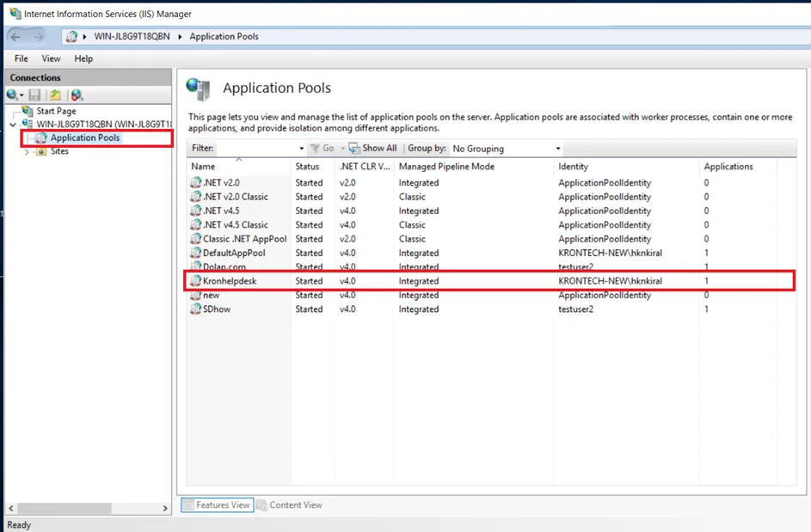The image size is (811, 532).
Task: Click the new pool icon
Action: tap(195, 295)
